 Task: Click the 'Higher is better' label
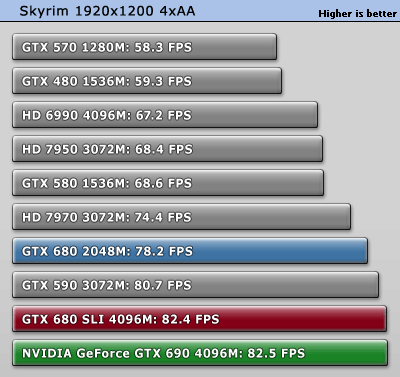tap(357, 14)
